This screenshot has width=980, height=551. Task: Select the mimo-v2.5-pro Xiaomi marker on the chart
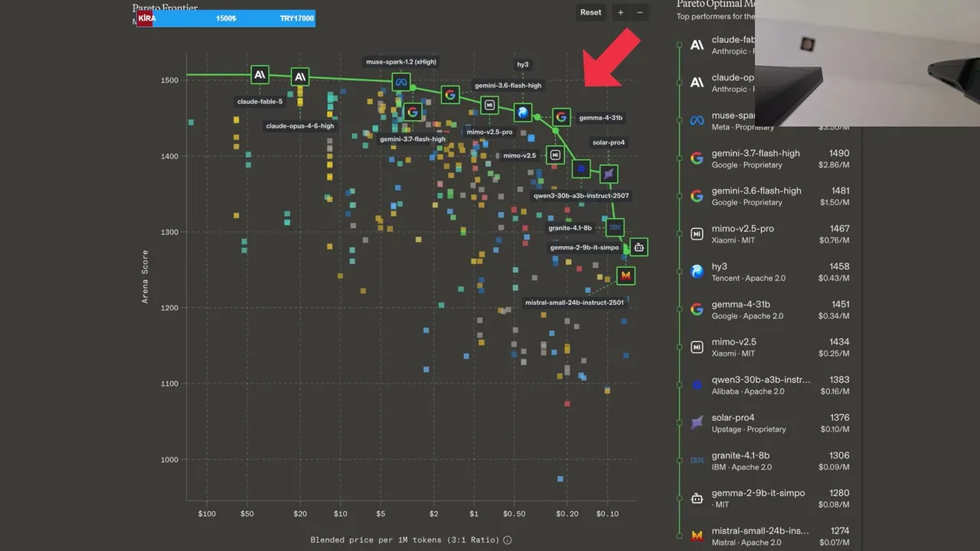click(489, 105)
